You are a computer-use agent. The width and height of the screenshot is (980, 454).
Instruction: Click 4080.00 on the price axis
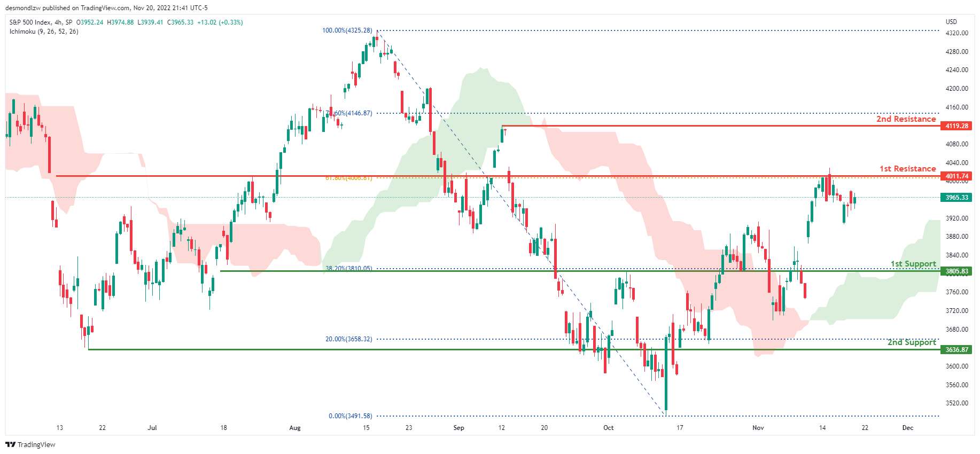(956, 144)
